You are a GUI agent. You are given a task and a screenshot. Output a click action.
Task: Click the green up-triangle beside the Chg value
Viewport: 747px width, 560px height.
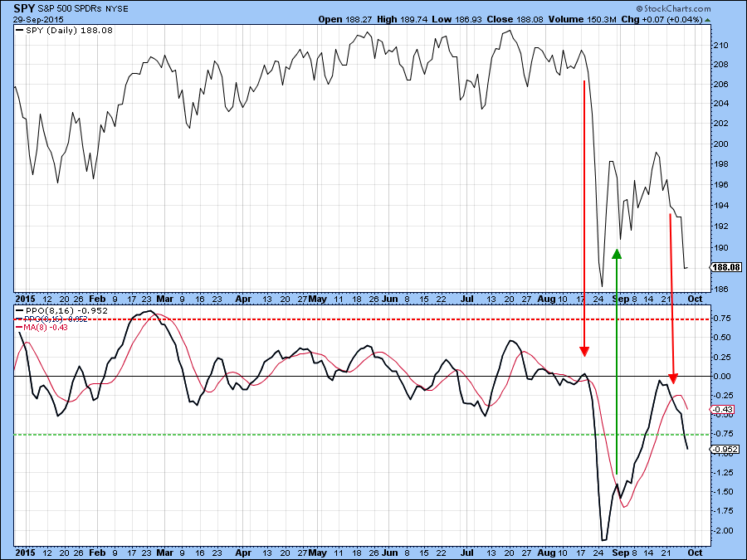click(x=707, y=20)
